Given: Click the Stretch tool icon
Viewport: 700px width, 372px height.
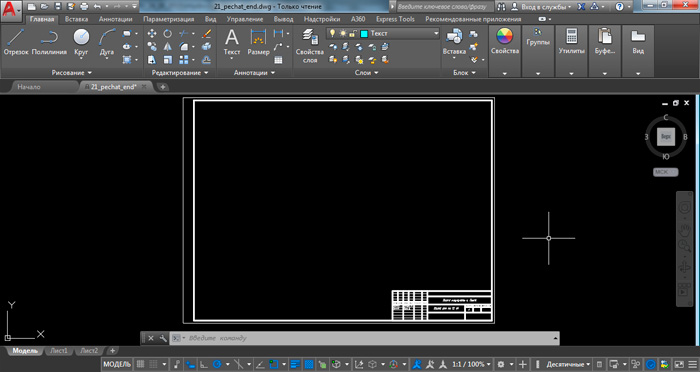Looking at the screenshot, I should click(152, 59).
